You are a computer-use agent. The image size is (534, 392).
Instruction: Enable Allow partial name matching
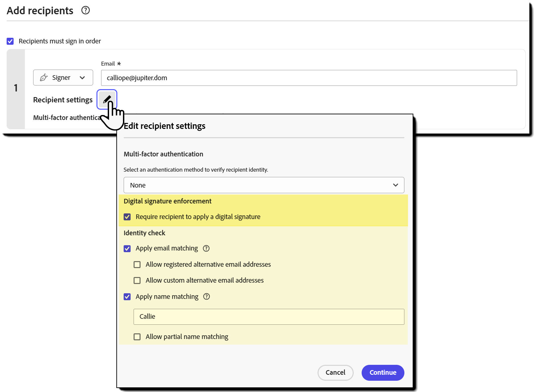tap(137, 337)
